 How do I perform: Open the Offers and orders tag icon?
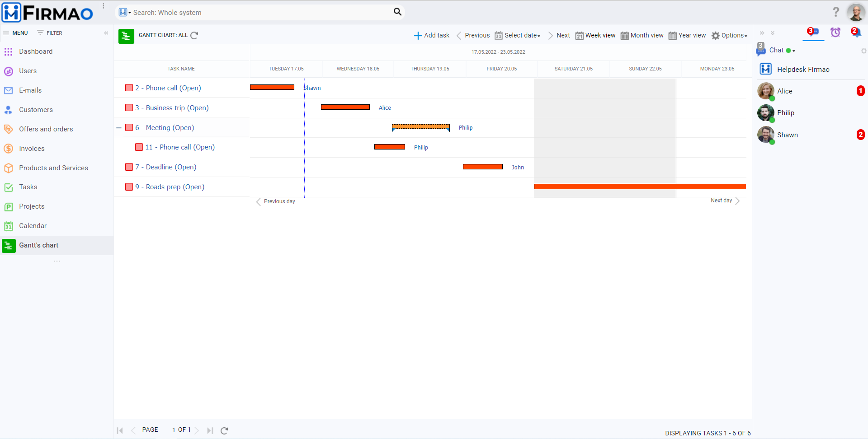pyautogui.click(x=8, y=129)
